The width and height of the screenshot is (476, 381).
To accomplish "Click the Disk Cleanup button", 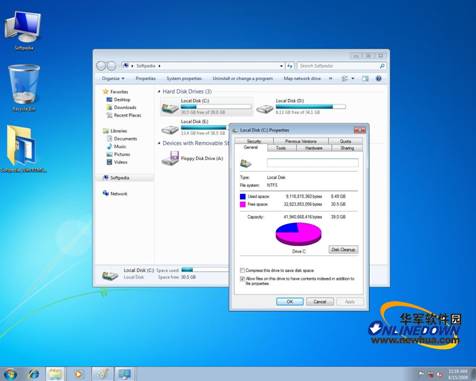I will pos(343,249).
